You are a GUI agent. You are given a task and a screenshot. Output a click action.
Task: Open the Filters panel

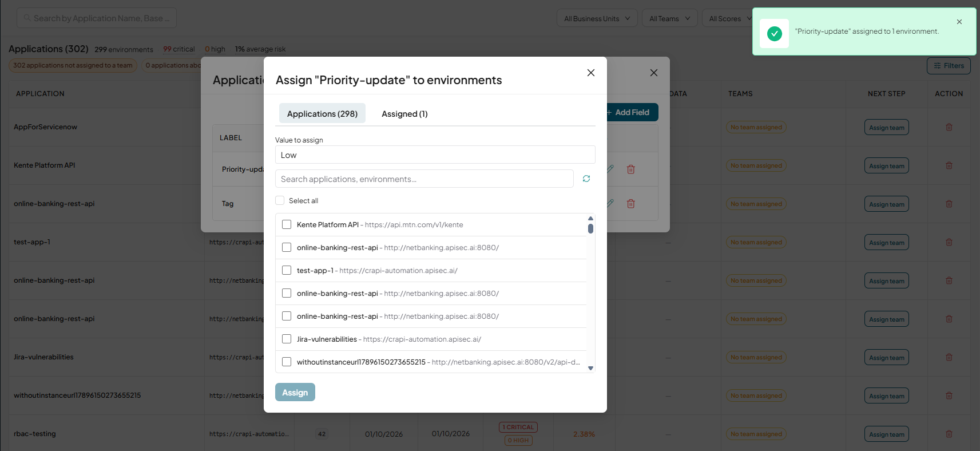949,66
